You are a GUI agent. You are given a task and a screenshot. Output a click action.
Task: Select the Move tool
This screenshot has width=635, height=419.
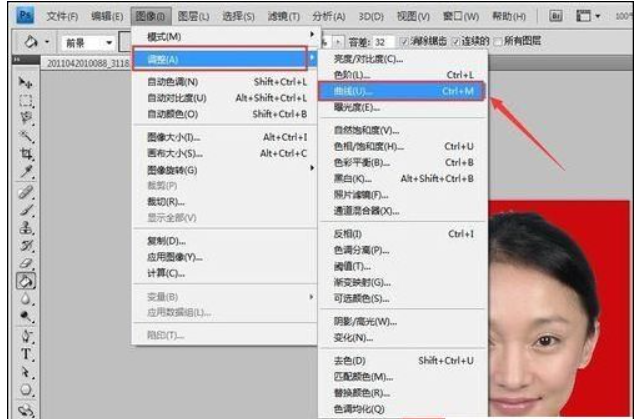[x=26, y=83]
